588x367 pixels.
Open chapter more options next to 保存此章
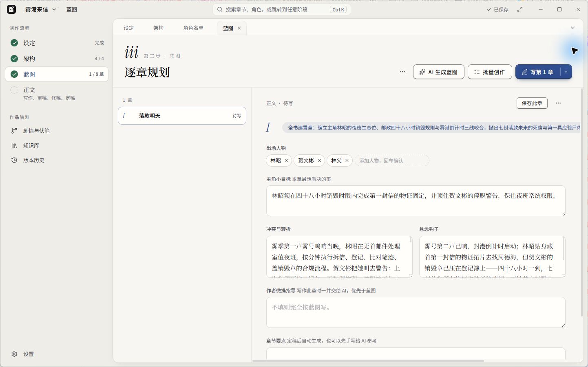558,103
